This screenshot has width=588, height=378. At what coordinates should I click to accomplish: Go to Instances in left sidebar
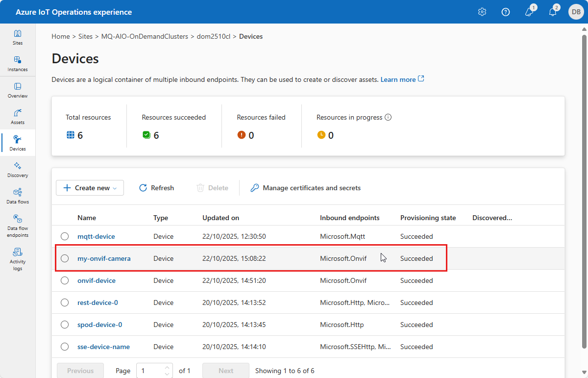(x=18, y=64)
